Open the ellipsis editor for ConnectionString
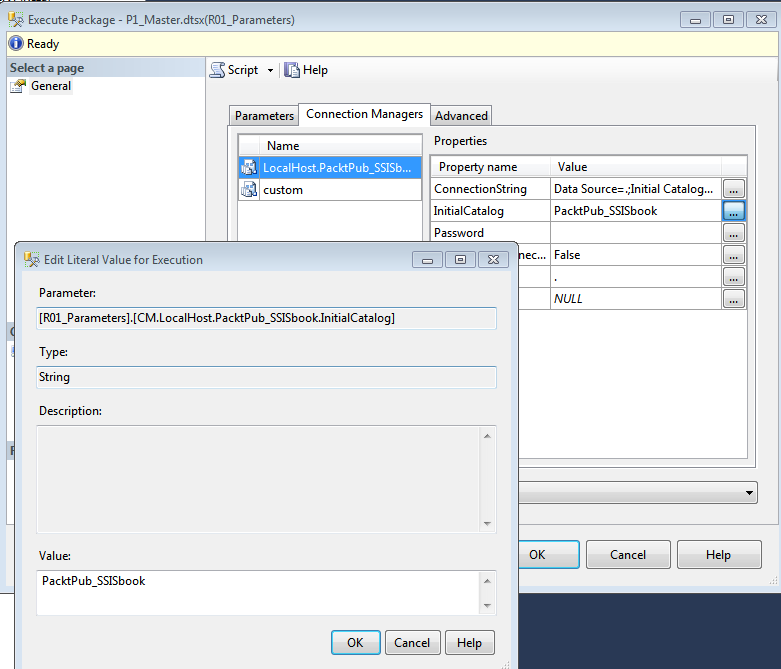The width and height of the screenshot is (781, 669). (734, 189)
